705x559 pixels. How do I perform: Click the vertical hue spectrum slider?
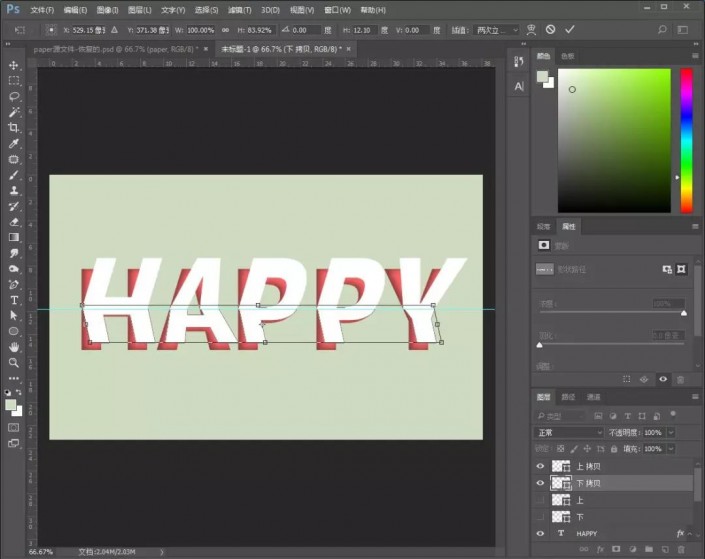686,141
